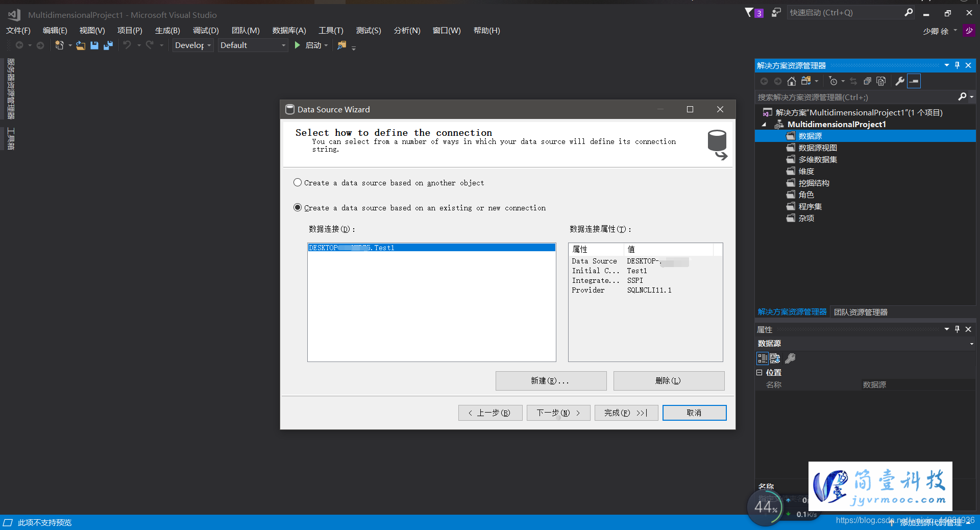The height and width of the screenshot is (530, 980).
Task: Click the Save All toolbar icon
Action: click(108, 45)
